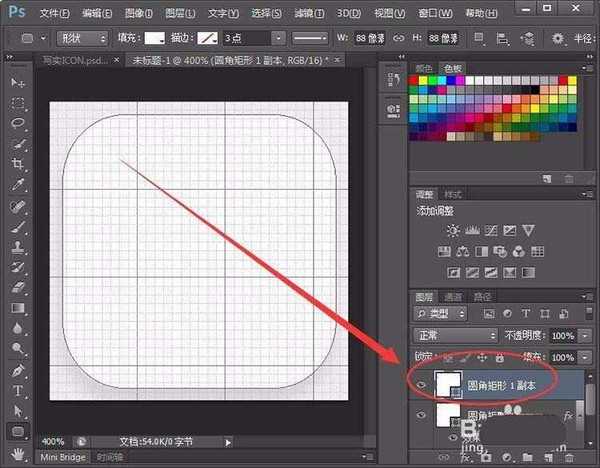The width and height of the screenshot is (600, 468).
Task: Pick the Eyedropper tool
Action: (x=17, y=185)
